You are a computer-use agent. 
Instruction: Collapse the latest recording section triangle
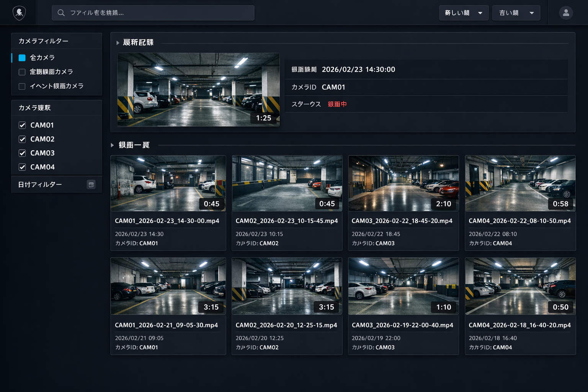click(118, 43)
